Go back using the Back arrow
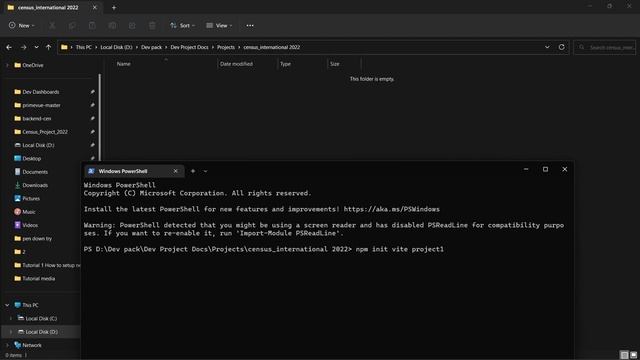The height and width of the screenshot is (360, 640). click(x=9, y=47)
